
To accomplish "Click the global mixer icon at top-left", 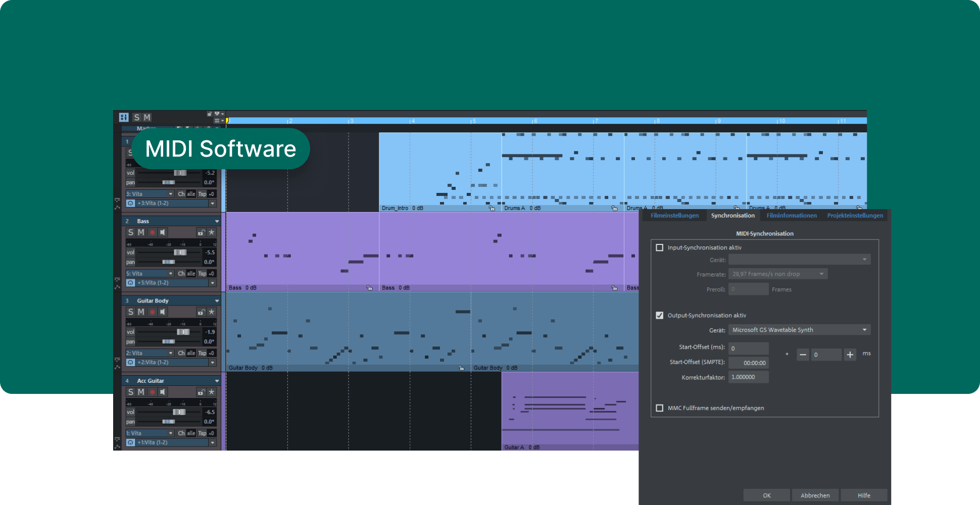I will click(x=124, y=117).
